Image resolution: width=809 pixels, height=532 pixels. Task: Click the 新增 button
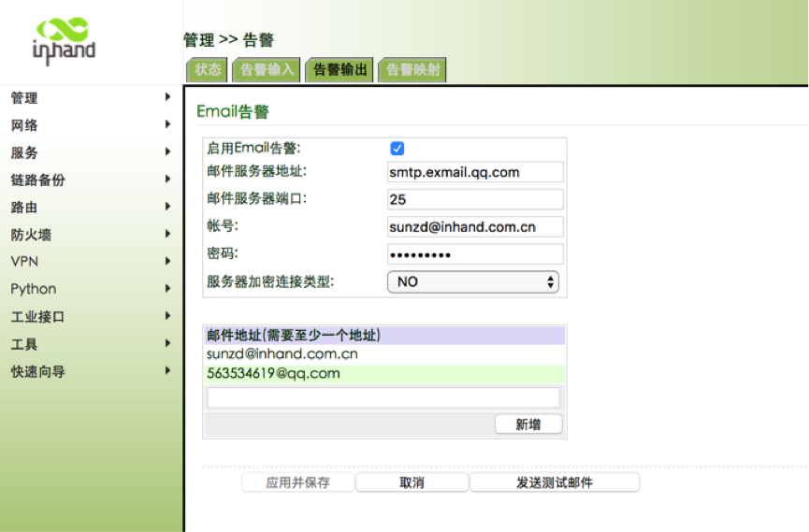[528, 424]
